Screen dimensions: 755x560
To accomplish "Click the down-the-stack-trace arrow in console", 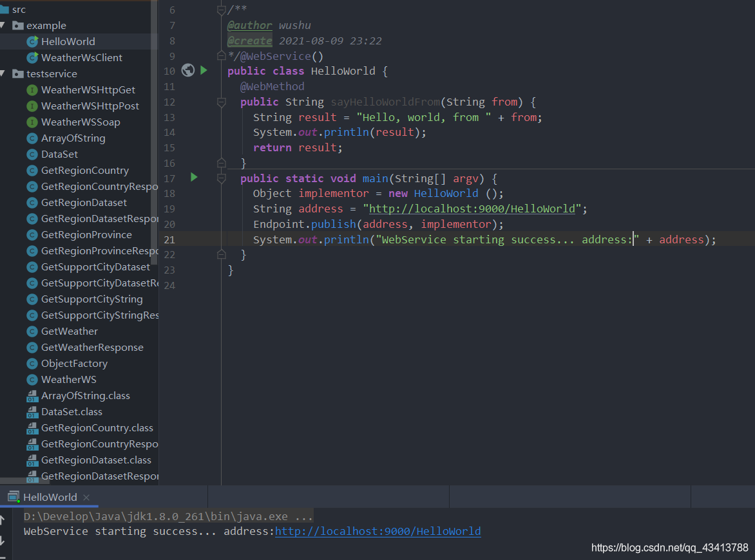I will pyautogui.click(x=3, y=541).
